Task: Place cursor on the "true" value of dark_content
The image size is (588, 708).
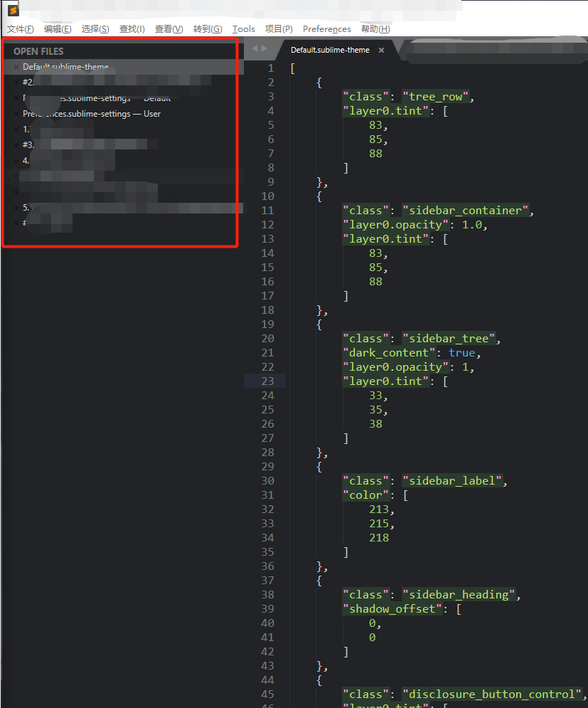Action: click(461, 352)
